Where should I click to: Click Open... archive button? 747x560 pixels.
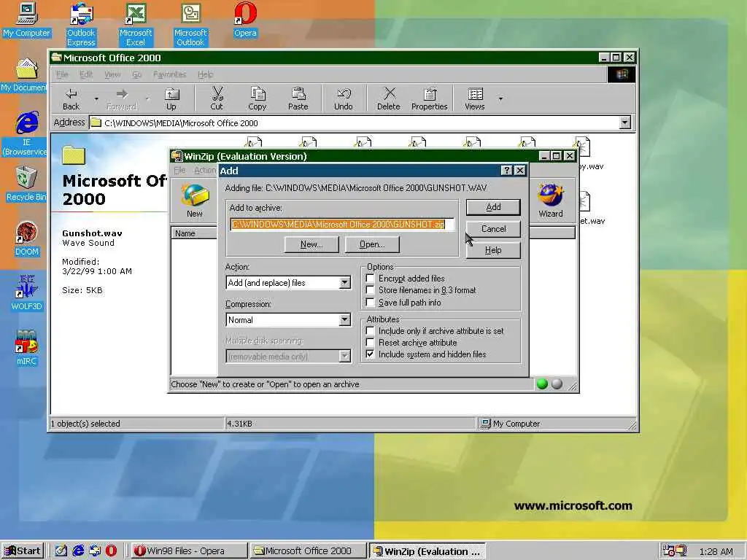[372, 244]
